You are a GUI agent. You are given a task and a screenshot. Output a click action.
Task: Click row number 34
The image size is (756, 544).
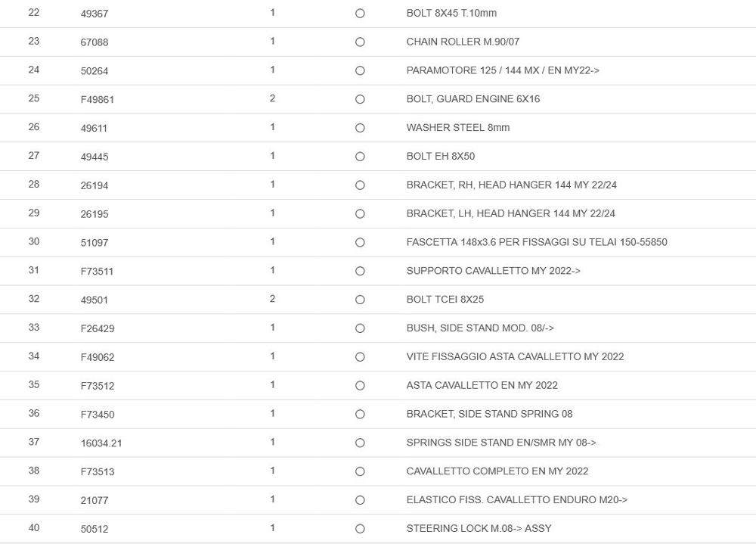click(34, 356)
